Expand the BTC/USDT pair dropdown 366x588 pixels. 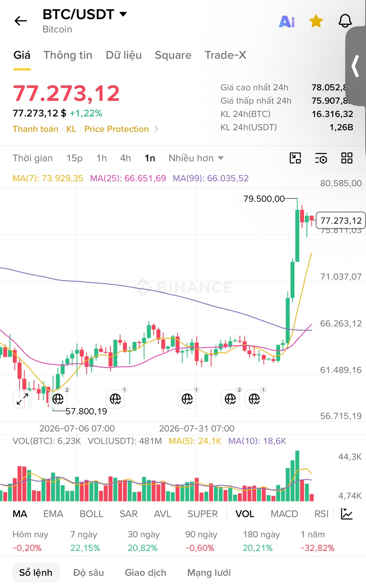123,14
